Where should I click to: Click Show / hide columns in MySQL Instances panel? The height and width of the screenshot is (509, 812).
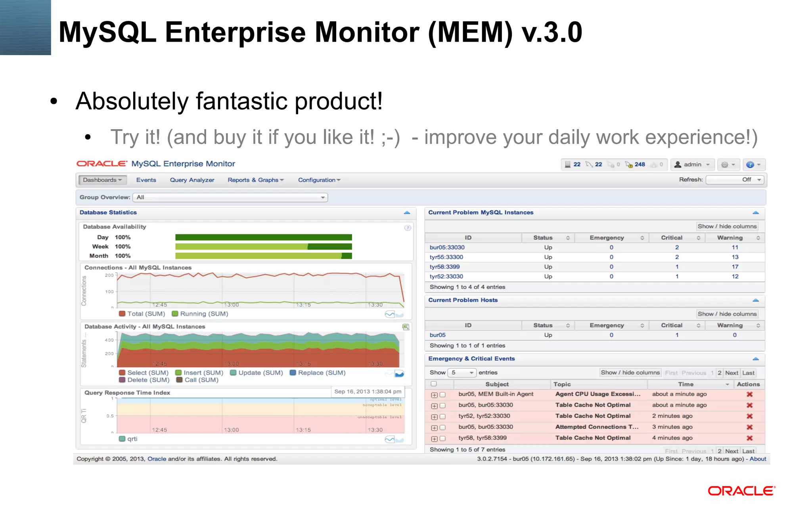[x=727, y=226]
